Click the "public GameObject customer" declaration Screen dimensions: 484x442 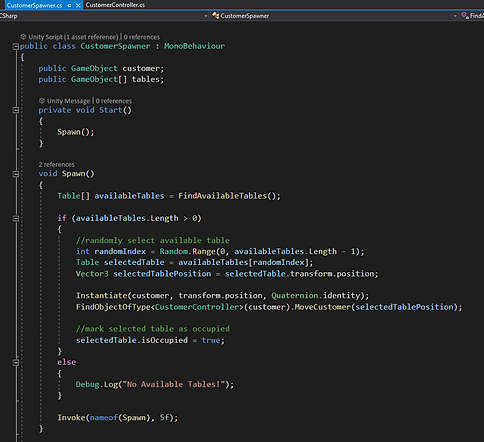101,68
